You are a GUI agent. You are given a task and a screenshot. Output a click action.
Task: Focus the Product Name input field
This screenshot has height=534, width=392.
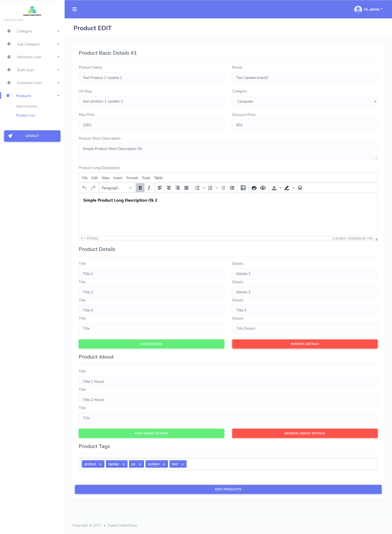[x=151, y=78]
